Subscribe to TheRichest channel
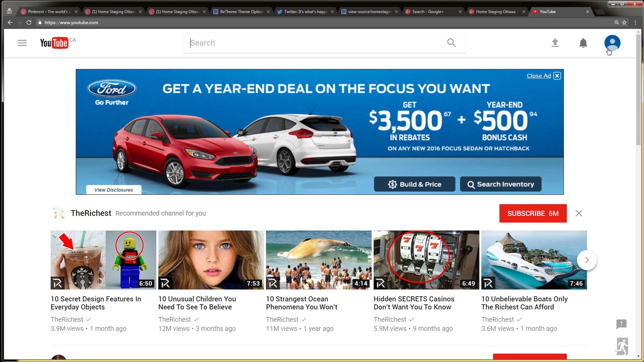This screenshot has height=362, width=644. pyautogui.click(x=533, y=213)
